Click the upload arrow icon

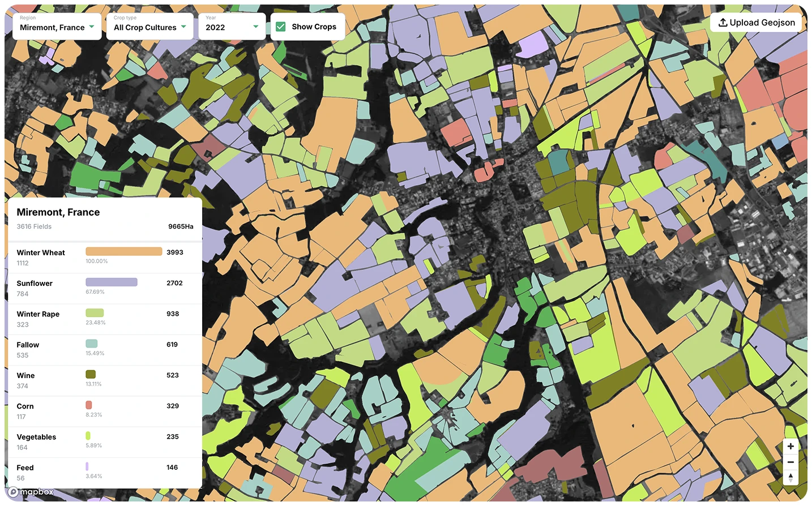723,23
